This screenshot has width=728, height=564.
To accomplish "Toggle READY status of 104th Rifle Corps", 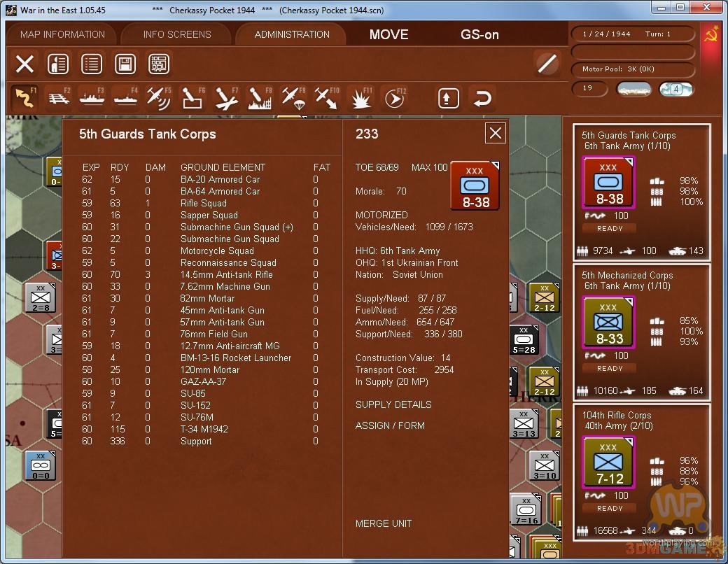I will (610, 509).
